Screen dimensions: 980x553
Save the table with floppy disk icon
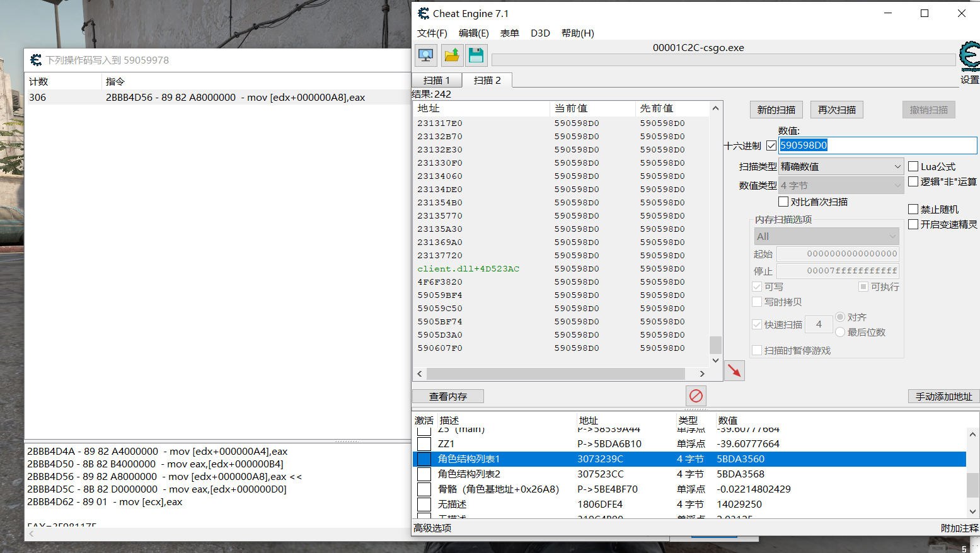476,55
